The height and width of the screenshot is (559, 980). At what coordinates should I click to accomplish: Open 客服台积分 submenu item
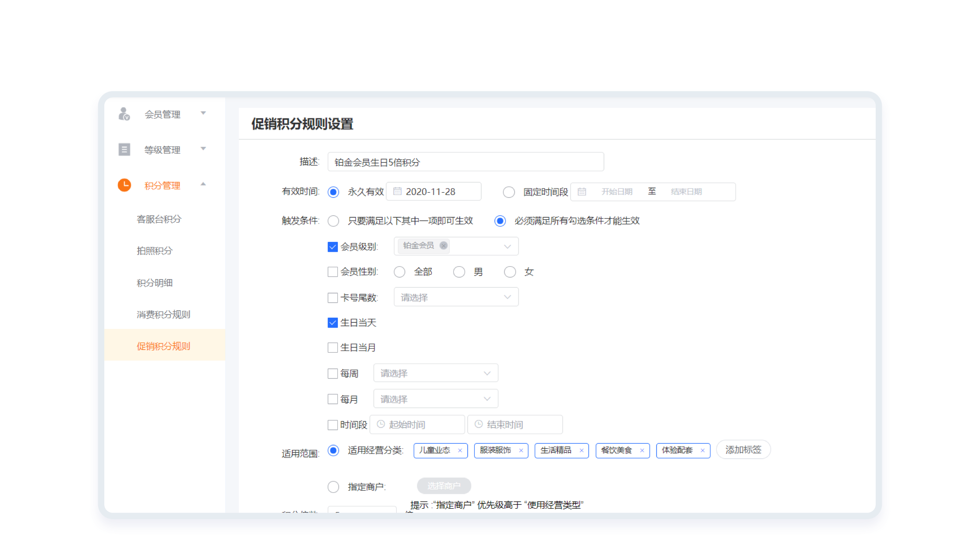(x=159, y=219)
